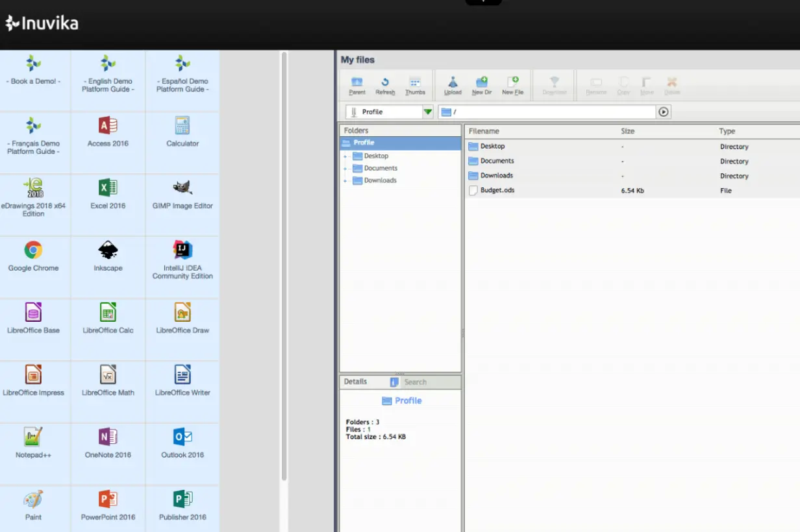Launch IntelliJ IDEA Community Edition
The width and height of the screenshot is (800, 532).
(x=182, y=260)
